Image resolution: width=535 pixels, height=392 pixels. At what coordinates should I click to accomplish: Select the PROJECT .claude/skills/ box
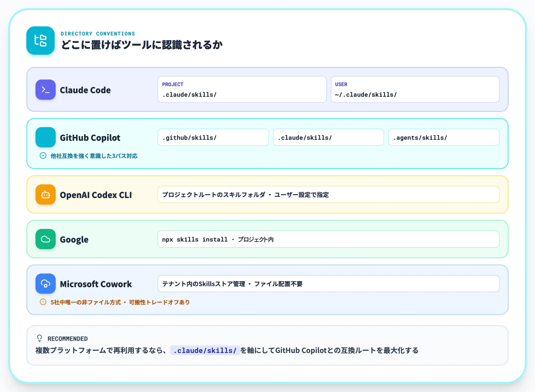coord(242,89)
